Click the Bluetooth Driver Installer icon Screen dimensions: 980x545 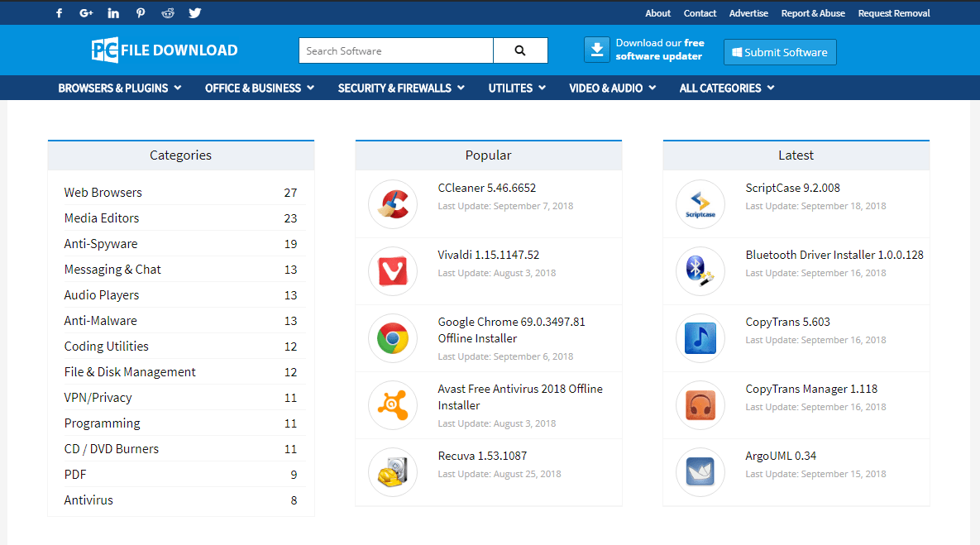(x=700, y=271)
